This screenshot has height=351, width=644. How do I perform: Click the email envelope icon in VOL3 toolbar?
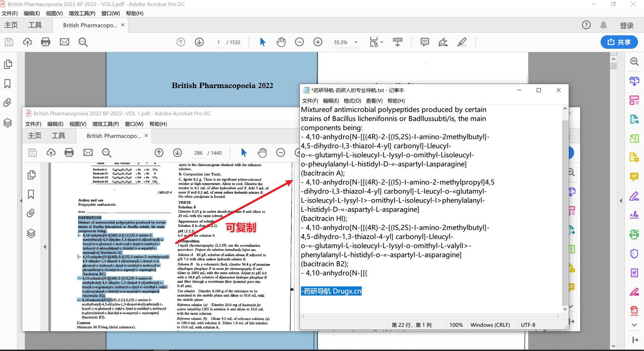coord(65,42)
